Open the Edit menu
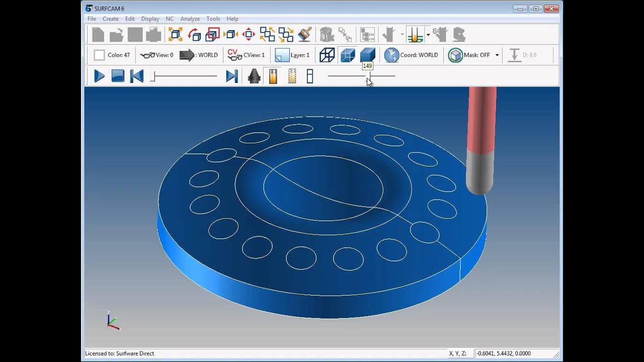Viewport: 644px width, 362px height. click(x=130, y=19)
